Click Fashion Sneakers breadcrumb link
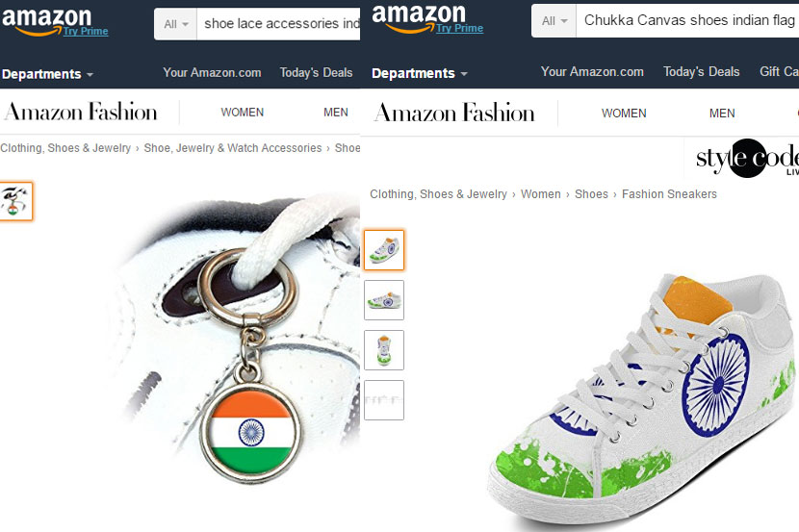The width and height of the screenshot is (799, 532). click(669, 194)
